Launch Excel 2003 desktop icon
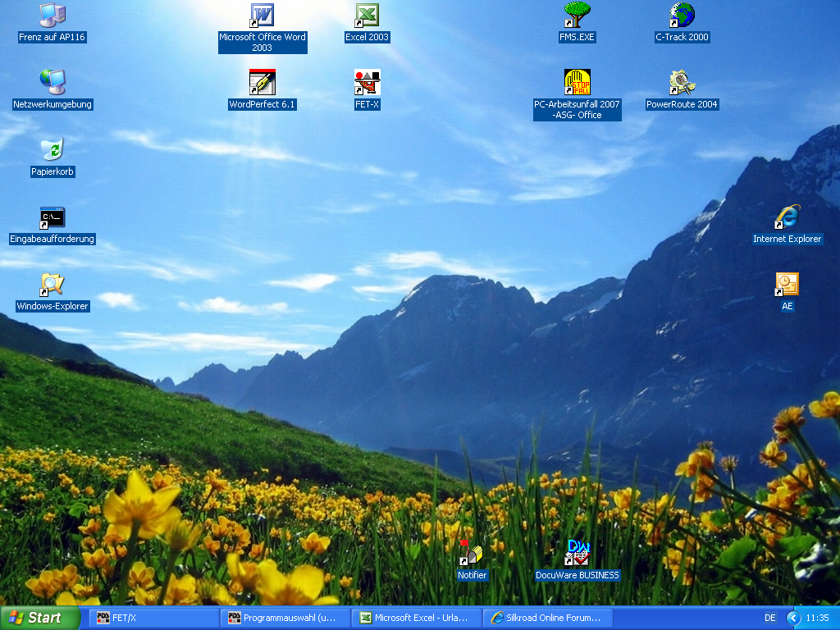Viewport: 840px width, 630px height. click(367, 16)
